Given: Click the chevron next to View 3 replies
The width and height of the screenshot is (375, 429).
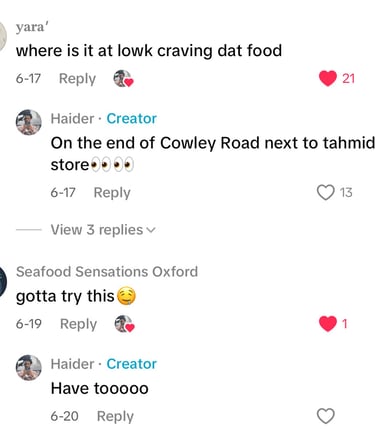Looking at the screenshot, I should [151, 230].
